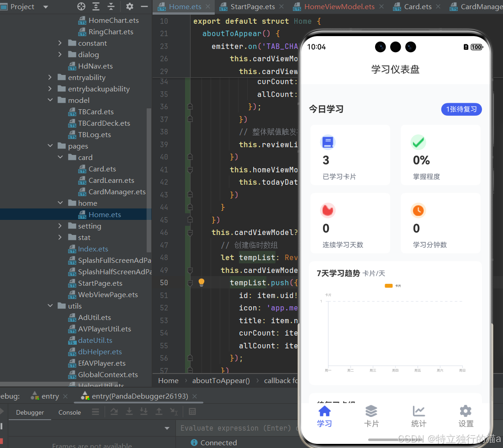Tap the 卡片 tab in phone preview

(x=371, y=416)
